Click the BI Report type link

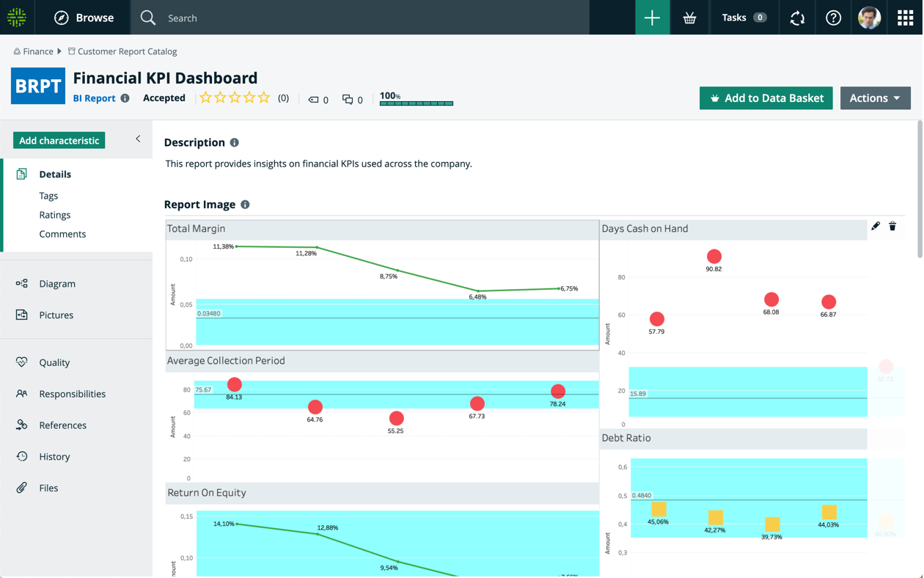tap(94, 98)
